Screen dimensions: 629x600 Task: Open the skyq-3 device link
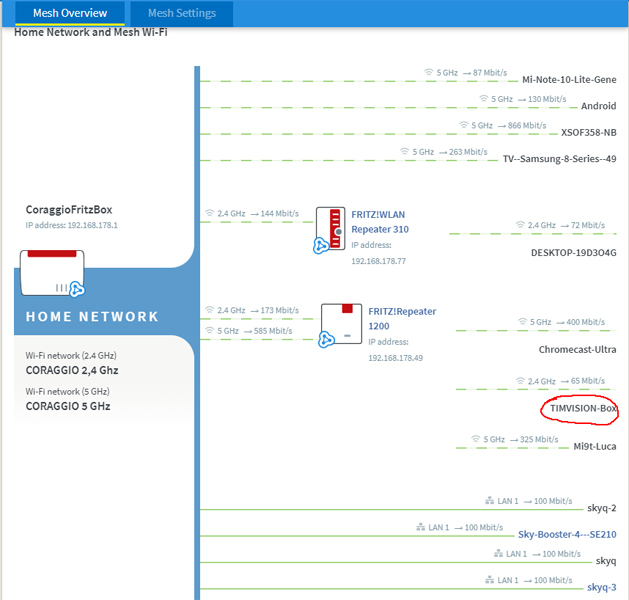pyautogui.click(x=602, y=587)
